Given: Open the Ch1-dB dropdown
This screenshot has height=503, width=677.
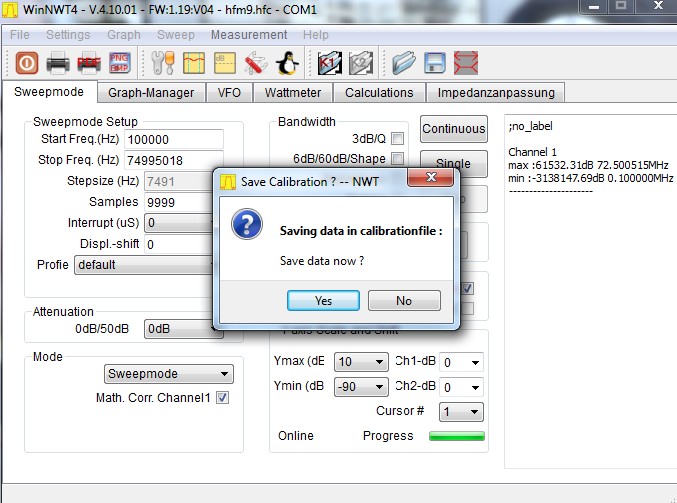Looking at the screenshot, I should [461, 362].
